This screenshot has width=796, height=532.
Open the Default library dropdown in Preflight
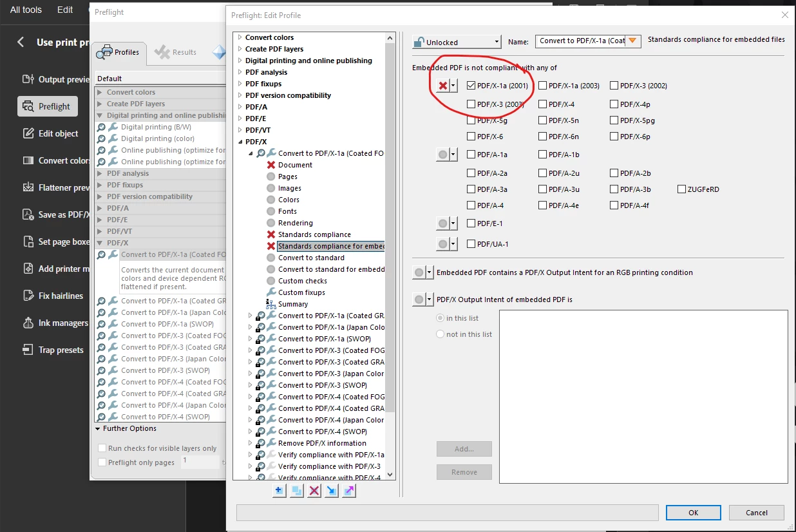click(x=160, y=79)
